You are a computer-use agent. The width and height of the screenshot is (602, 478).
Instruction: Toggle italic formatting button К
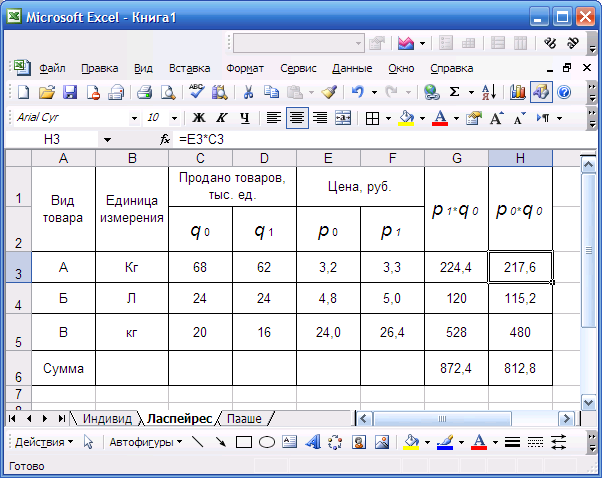coord(220,118)
